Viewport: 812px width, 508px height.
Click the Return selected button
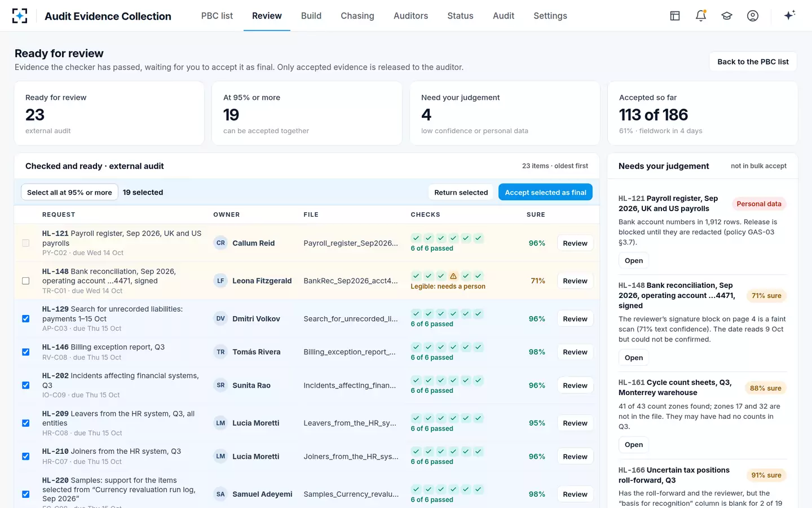461,192
